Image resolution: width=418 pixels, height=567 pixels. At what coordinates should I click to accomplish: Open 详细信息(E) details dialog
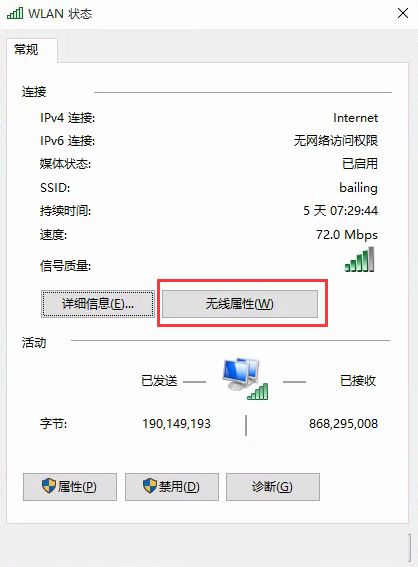98,304
